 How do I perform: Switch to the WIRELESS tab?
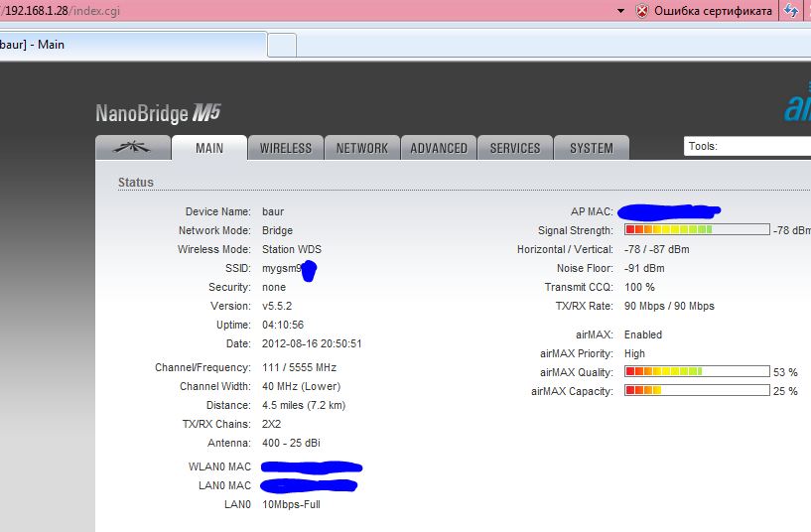click(x=286, y=148)
